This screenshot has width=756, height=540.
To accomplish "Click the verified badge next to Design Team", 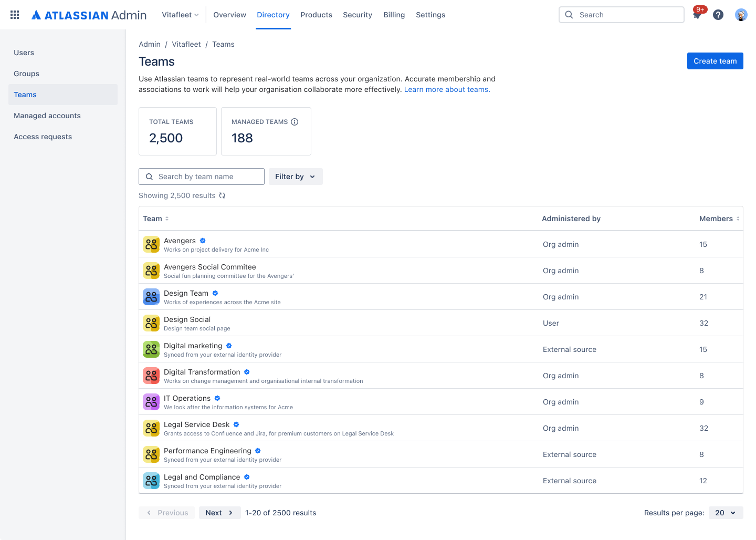I will (x=215, y=293).
